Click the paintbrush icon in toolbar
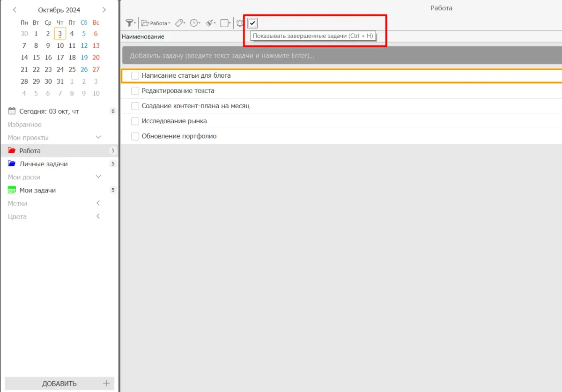The width and height of the screenshot is (562, 392). [x=210, y=23]
